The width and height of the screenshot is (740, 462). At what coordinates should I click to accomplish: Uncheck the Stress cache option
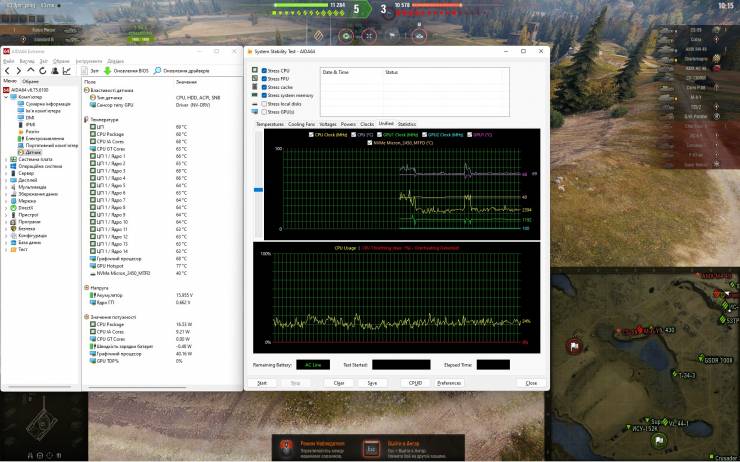click(264, 87)
